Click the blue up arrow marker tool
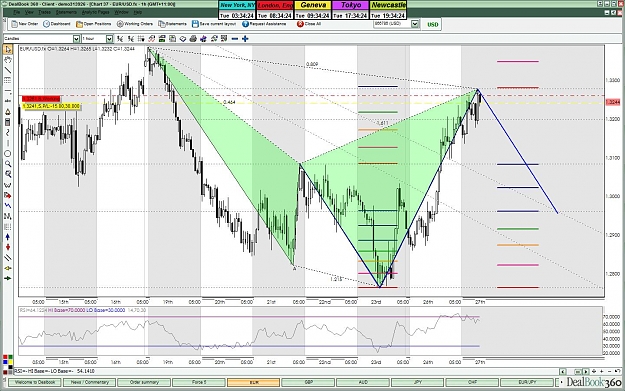The image size is (625, 391). click(x=8, y=237)
